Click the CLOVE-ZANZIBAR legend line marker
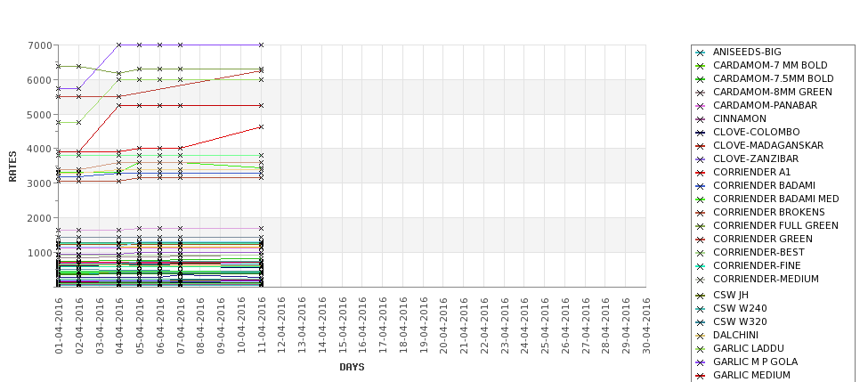Image resolution: width=868 pixels, height=382 pixels. pyautogui.click(x=701, y=158)
